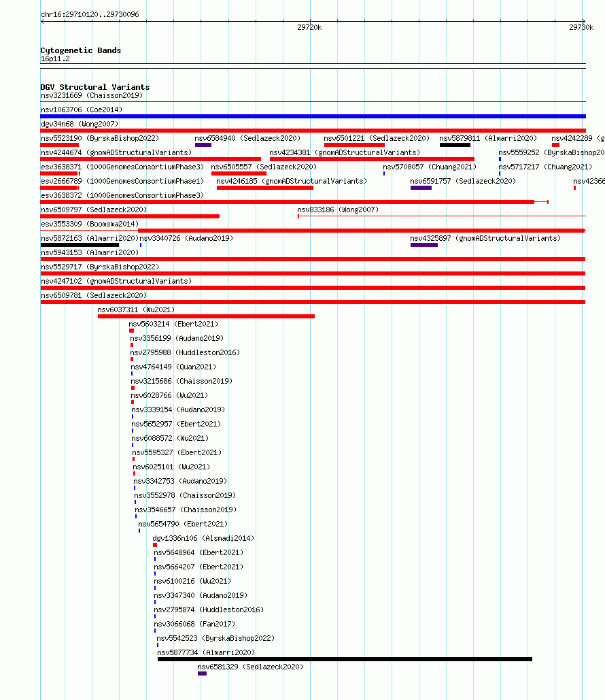Click the esv3638371 (1000GenomesConsortiumPhase3) label

[x=122, y=167]
